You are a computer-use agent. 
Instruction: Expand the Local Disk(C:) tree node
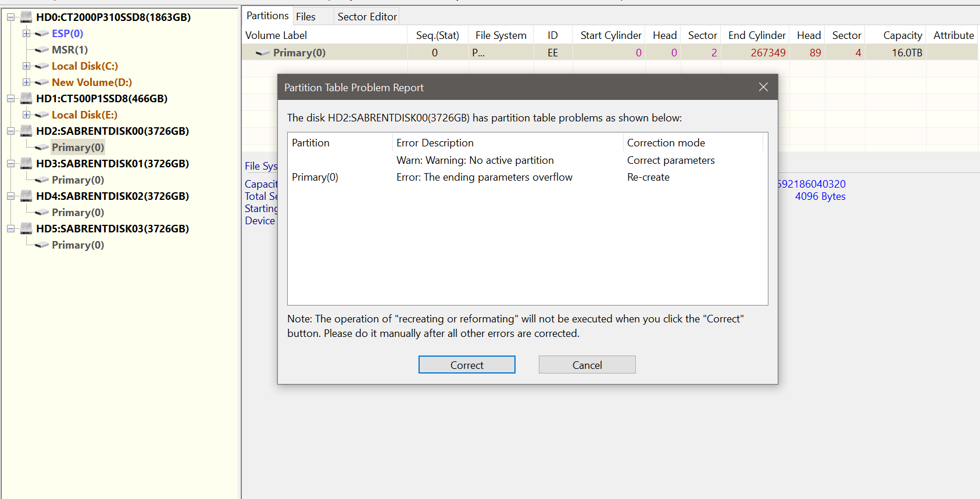point(26,66)
